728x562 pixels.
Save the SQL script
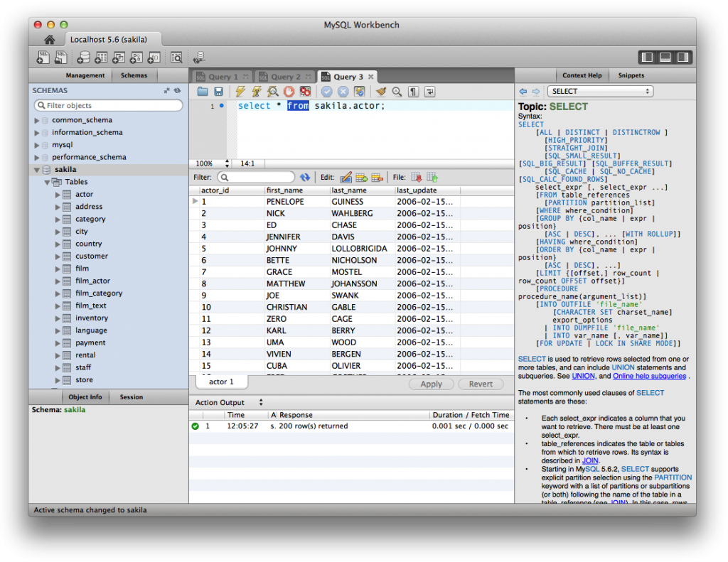[220, 92]
